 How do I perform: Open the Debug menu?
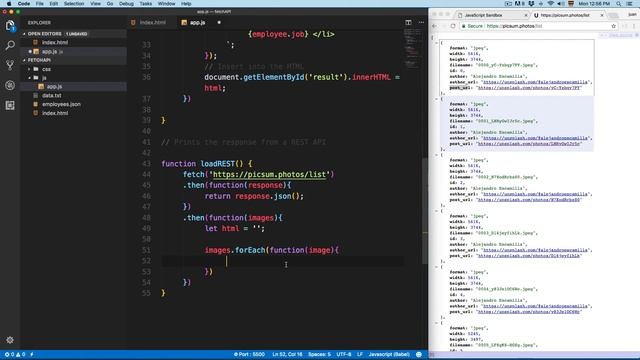[x=126, y=4]
